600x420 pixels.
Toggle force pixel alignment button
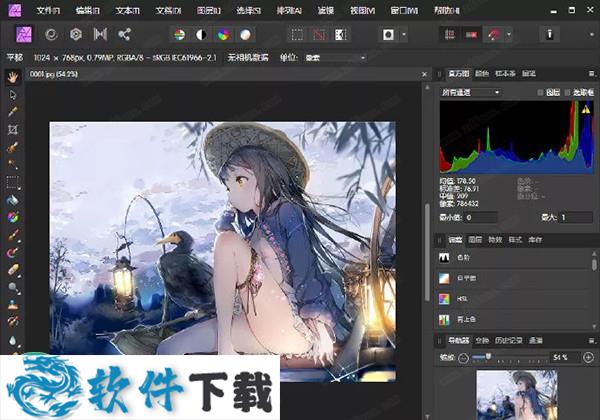pos(449,35)
